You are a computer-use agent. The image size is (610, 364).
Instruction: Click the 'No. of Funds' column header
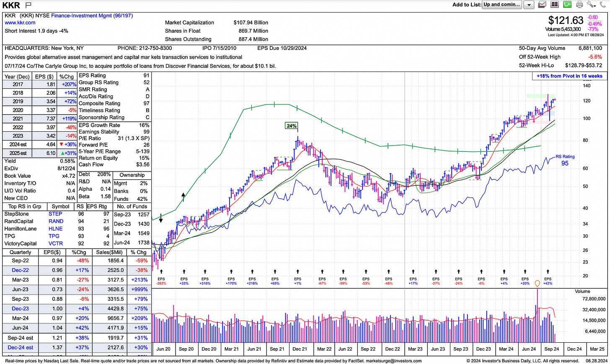tap(132, 206)
